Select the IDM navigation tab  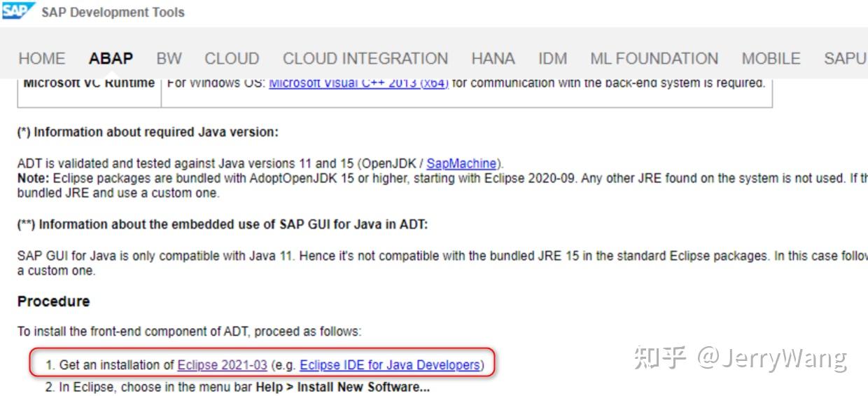552,58
